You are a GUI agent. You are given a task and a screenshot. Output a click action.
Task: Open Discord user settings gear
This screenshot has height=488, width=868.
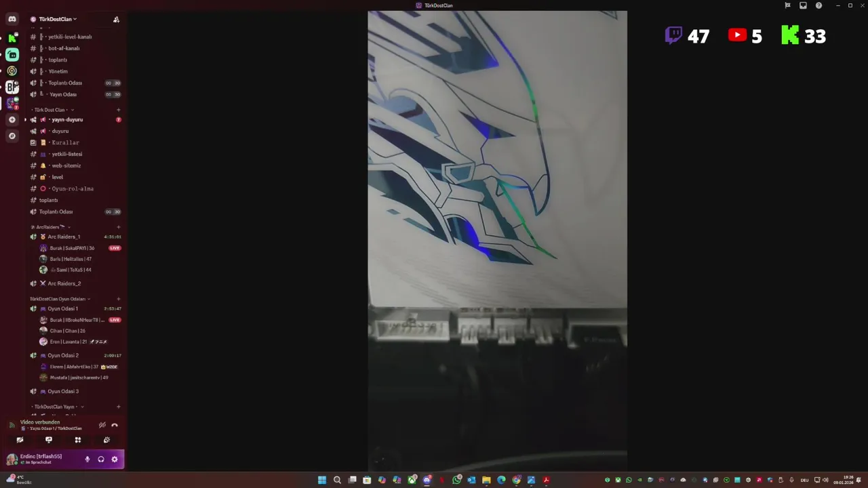[114, 460]
